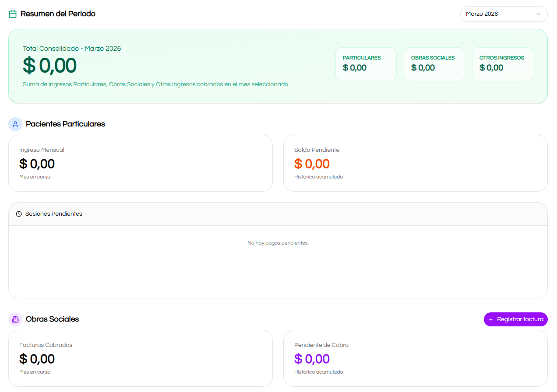Select the Particulares summary tile
Image resolution: width=557 pixels, height=392 pixels.
pos(366,64)
